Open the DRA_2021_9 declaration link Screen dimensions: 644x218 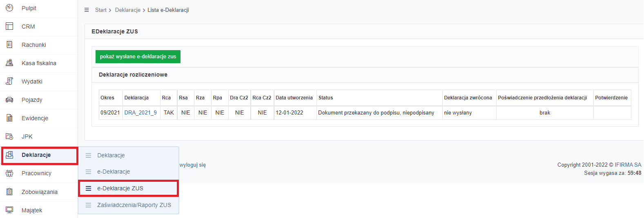pos(140,112)
